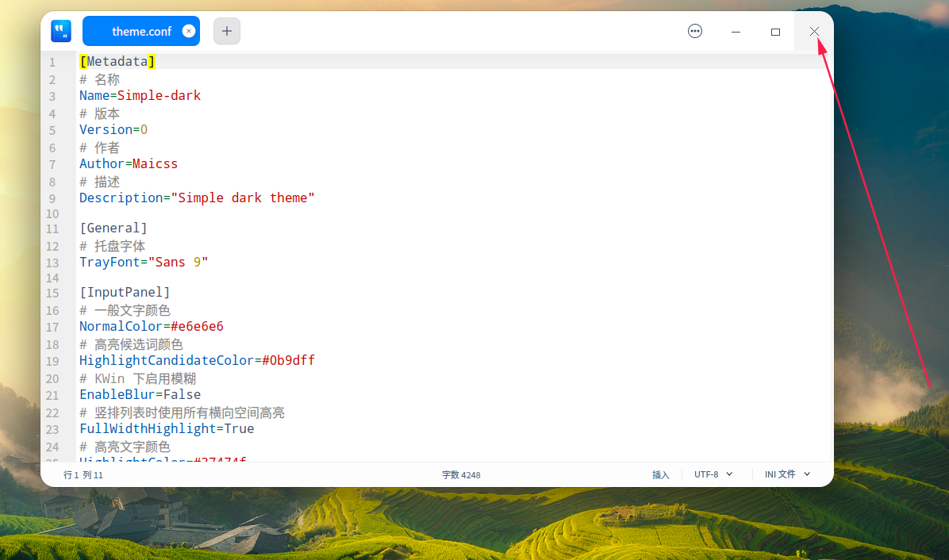The height and width of the screenshot is (560, 949).
Task: Add a new tab with plus button
Action: point(227,31)
